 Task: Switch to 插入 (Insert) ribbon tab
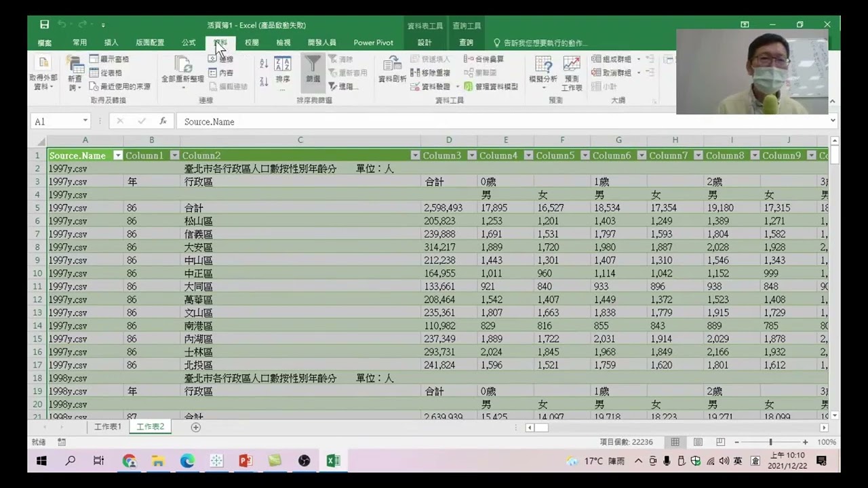[111, 43]
